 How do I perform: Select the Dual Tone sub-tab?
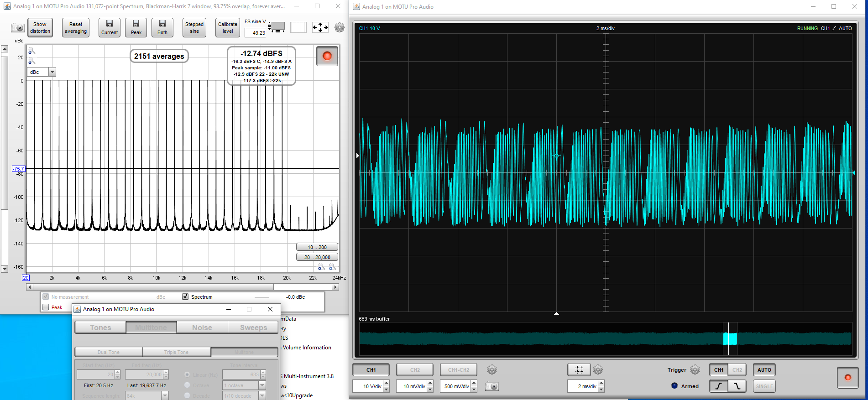tap(109, 352)
